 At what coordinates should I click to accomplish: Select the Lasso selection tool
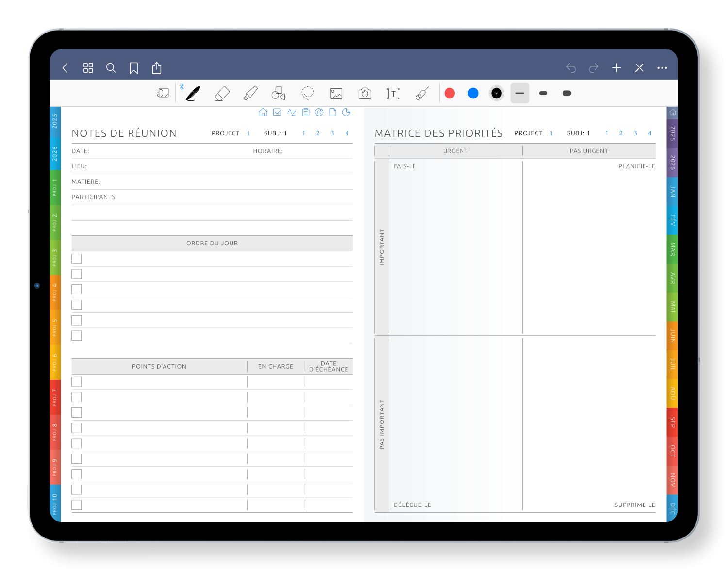click(307, 93)
